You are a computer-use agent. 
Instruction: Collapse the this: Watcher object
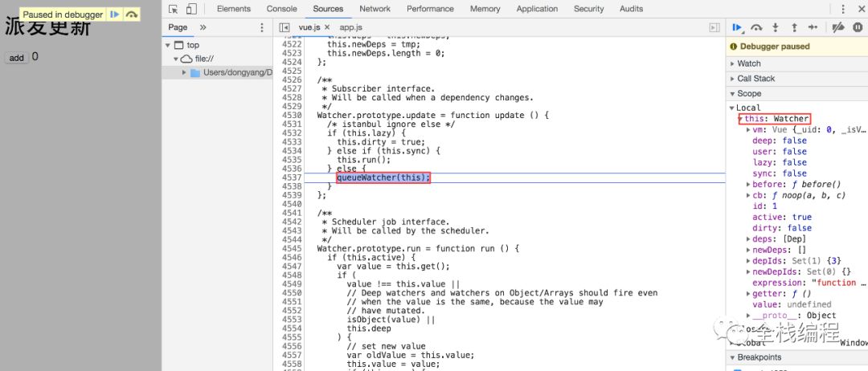pyautogui.click(x=741, y=118)
